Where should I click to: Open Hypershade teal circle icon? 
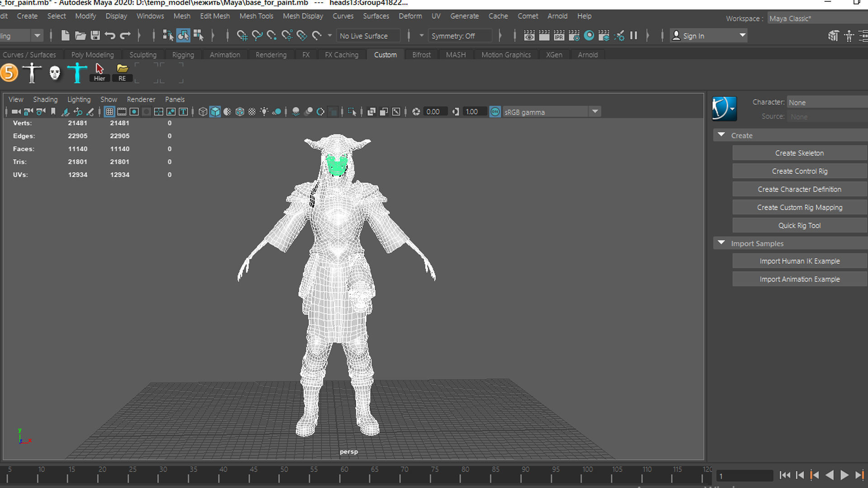click(x=589, y=36)
